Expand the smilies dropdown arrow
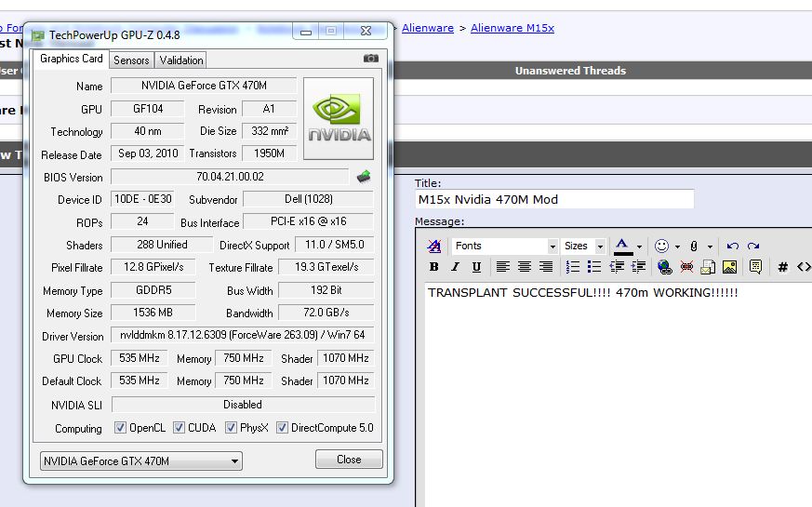 (677, 247)
